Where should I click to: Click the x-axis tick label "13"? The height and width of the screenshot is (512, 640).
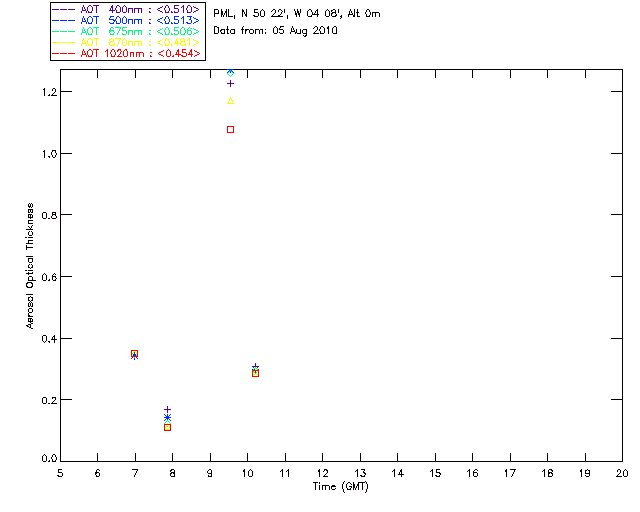(x=360, y=473)
